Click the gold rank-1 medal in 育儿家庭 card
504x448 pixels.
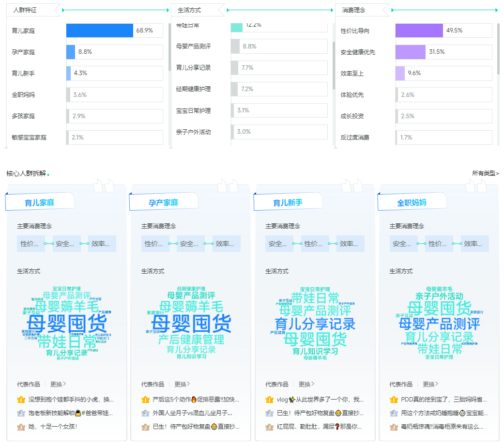pos(21,400)
